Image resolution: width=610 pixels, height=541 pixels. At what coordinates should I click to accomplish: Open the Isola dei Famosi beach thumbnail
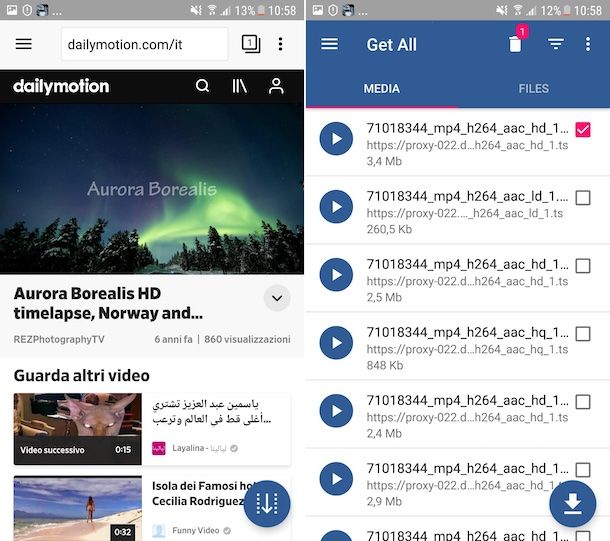(x=78, y=508)
